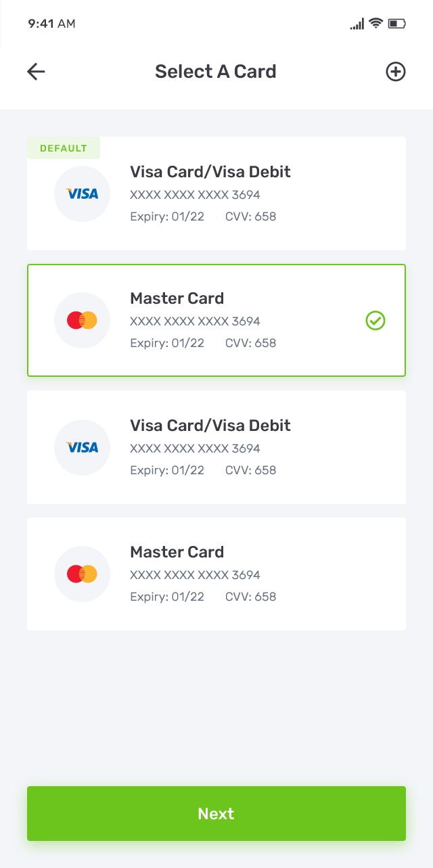433x868 pixels.
Task: Tap the green checkmark on Master Card
Action: [375, 320]
